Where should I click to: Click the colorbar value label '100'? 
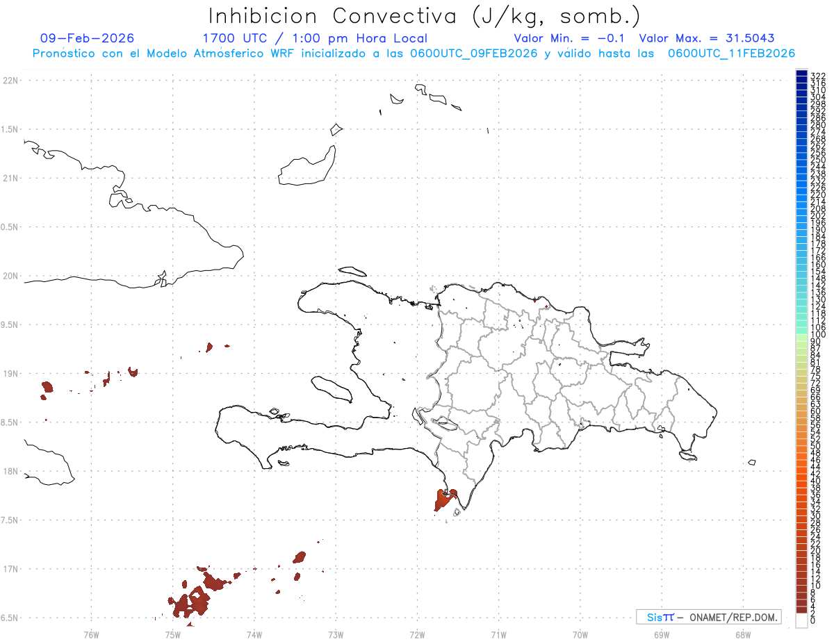[817, 335]
